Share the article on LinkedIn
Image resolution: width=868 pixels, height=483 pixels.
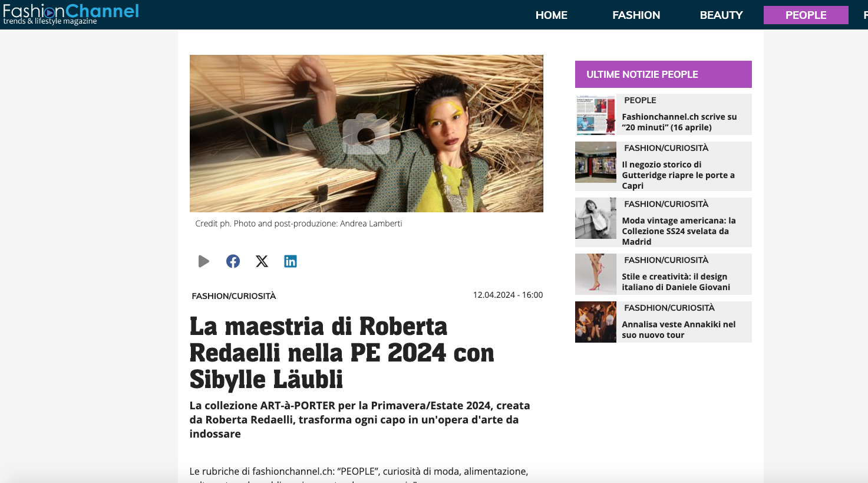point(291,261)
